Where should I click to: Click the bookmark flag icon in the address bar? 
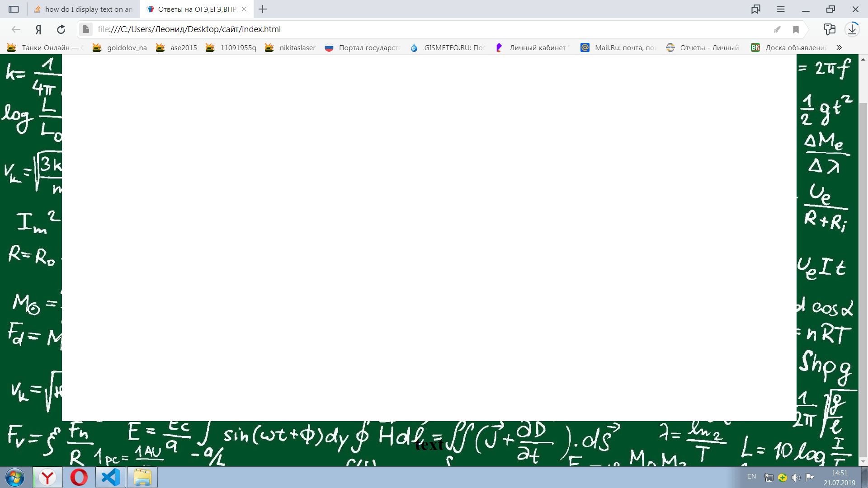click(x=796, y=30)
